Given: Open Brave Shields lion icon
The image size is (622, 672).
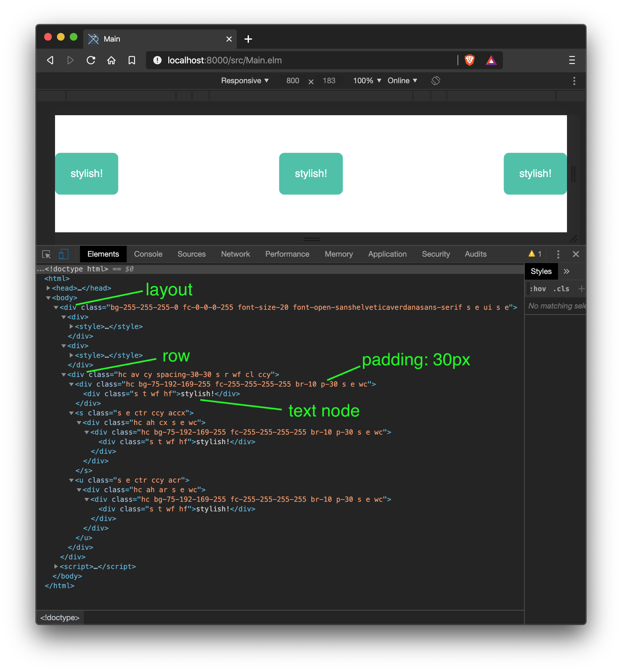Looking at the screenshot, I should (x=469, y=60).
